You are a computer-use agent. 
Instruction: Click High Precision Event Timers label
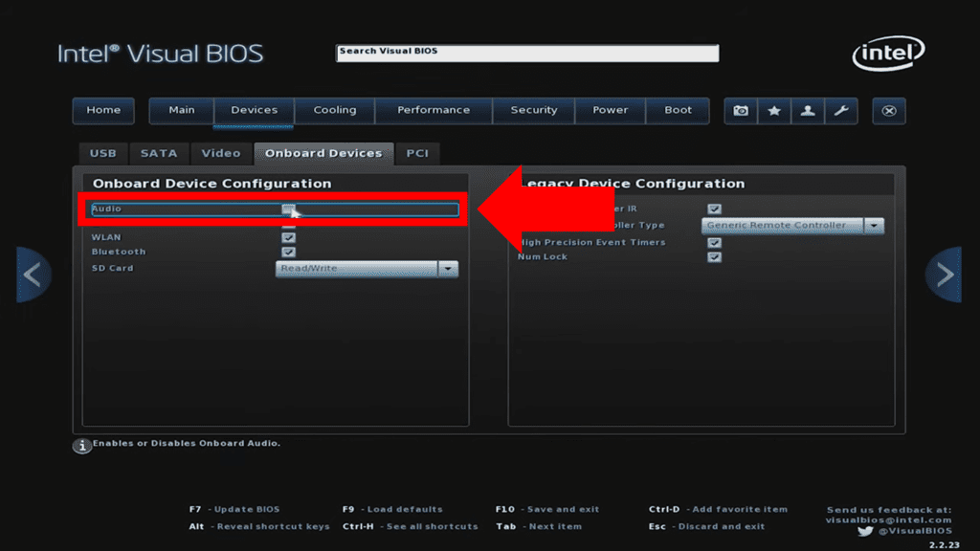point(591,242)
